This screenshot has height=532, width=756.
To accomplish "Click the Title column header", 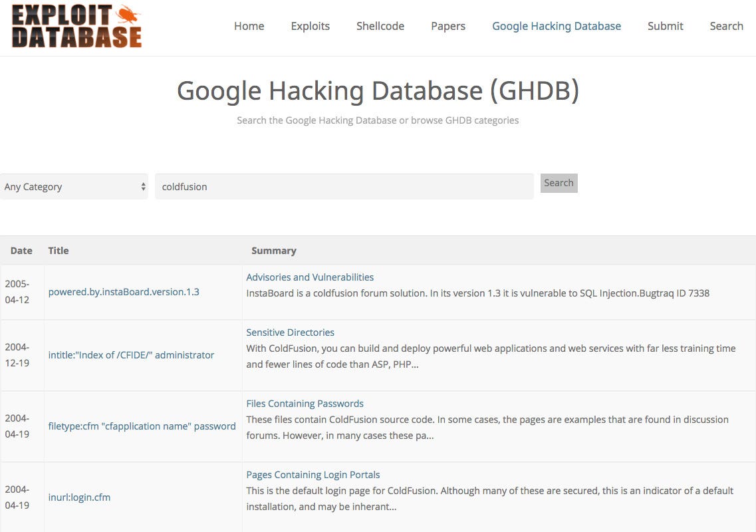I will (x=59, y=251).
